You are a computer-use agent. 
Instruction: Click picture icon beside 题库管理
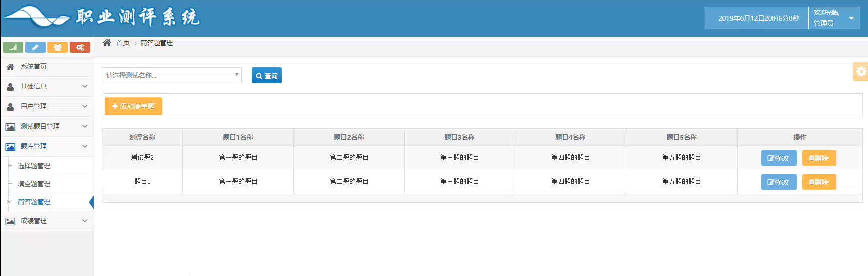(x=10, y=147)
